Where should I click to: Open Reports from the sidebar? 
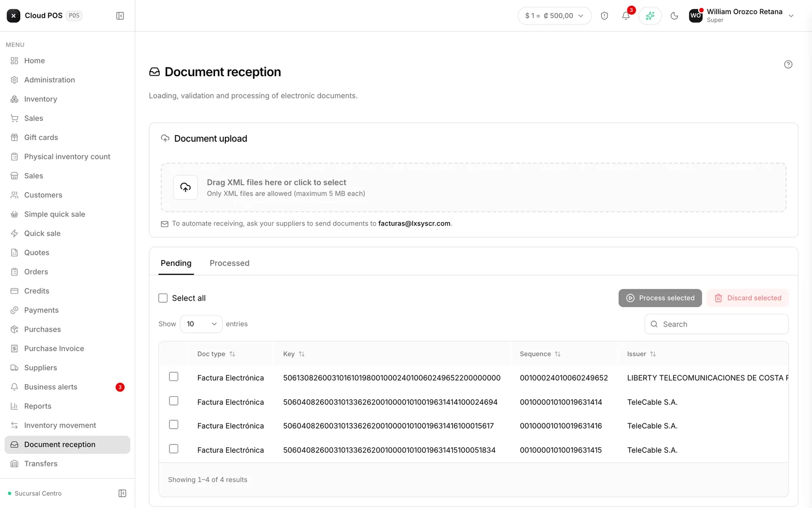[67, 406]
